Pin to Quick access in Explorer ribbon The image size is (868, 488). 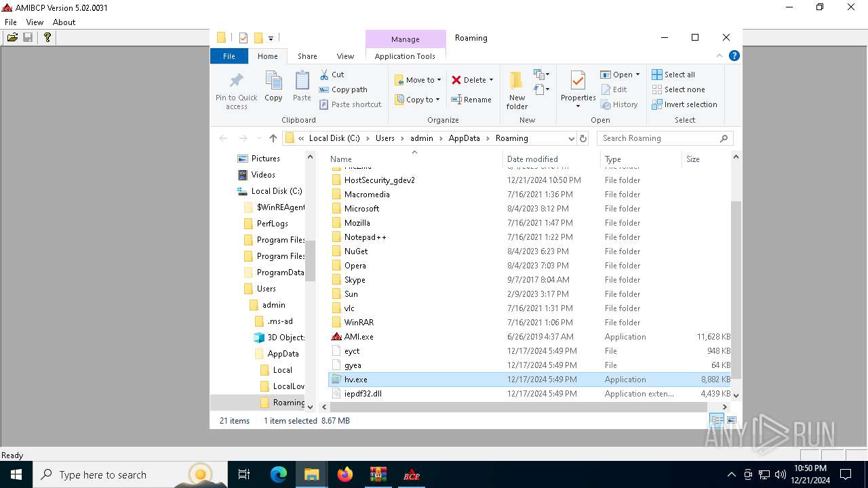coord(237,90)
